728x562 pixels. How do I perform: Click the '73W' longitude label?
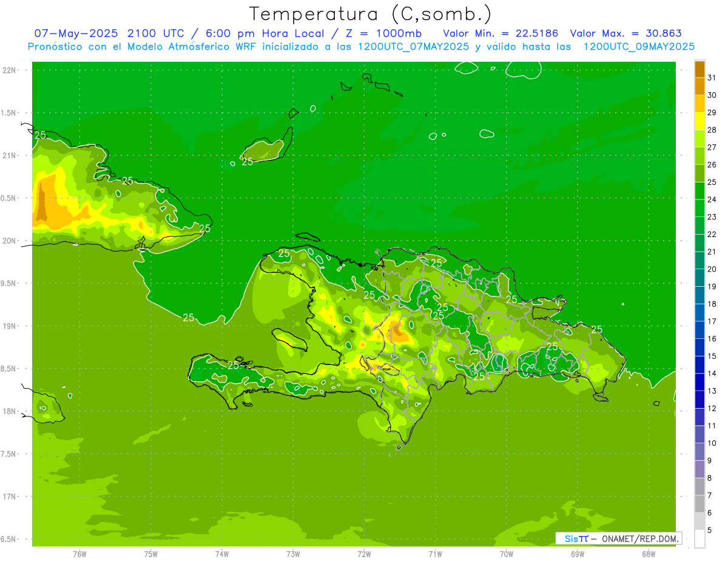pyautogui.click(x=293, y=554)
